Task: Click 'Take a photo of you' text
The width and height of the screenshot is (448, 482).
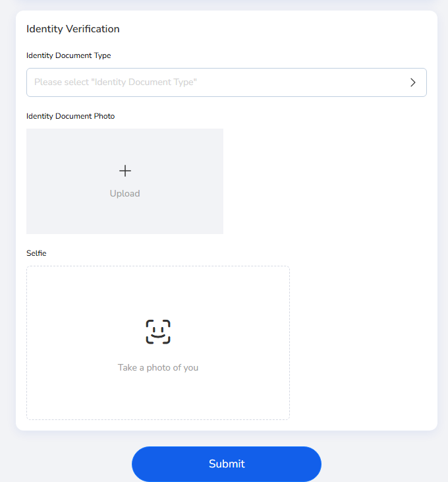Action: coord(158,368)
